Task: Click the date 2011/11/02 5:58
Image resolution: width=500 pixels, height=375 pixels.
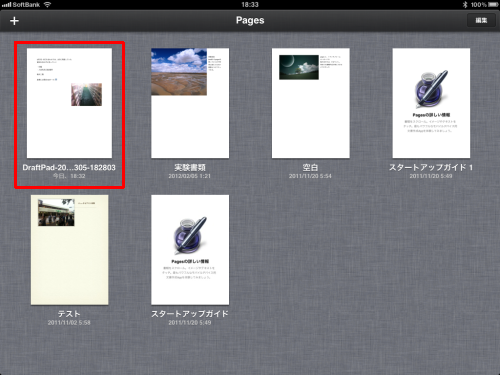Action: [x=69, y=323]
